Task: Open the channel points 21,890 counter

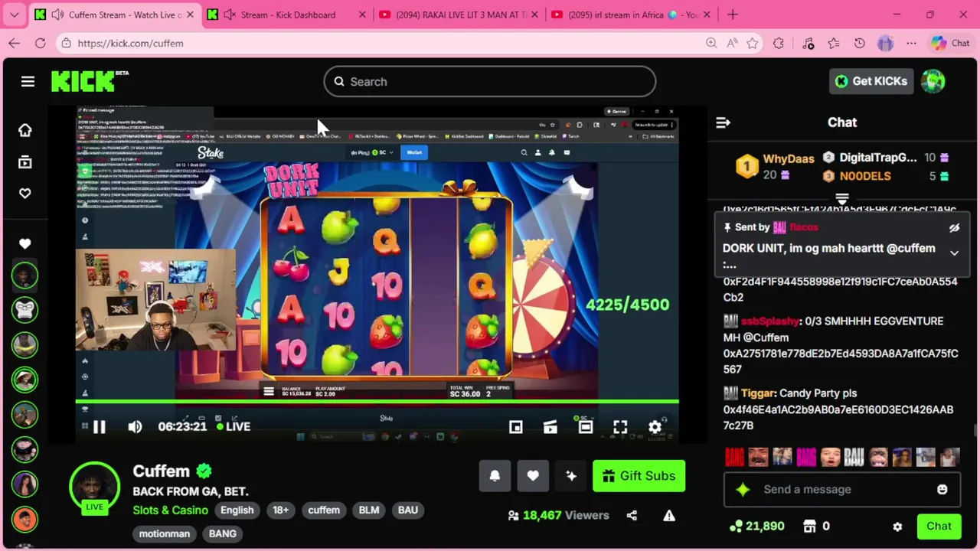Action: tap(757, 527)
